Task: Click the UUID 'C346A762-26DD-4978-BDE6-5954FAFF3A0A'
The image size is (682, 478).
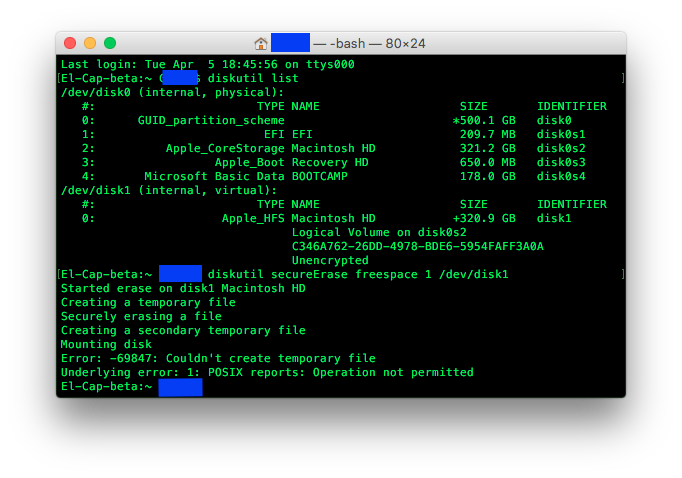Action: [x=418, y=246]
